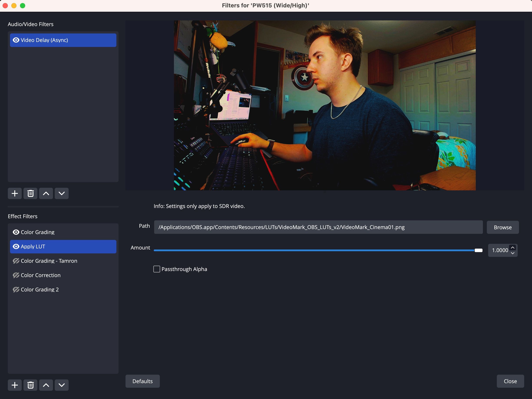Image resolution: width=532 pixels, height=399 pixels.
Task: Enable the Color Correction filter
Action: click(16, 275)
